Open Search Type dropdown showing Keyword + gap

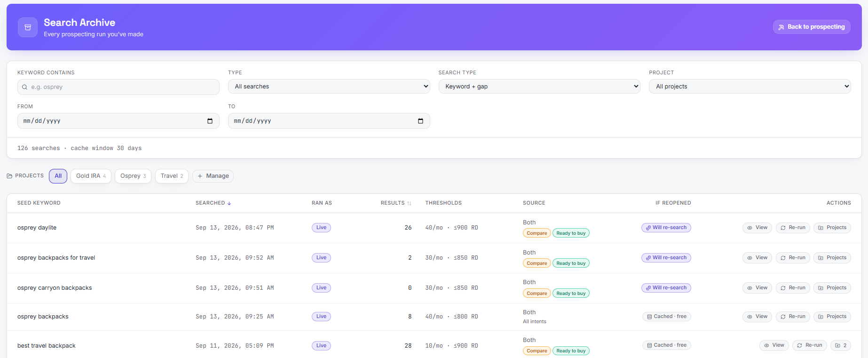[x=539, y=87]
